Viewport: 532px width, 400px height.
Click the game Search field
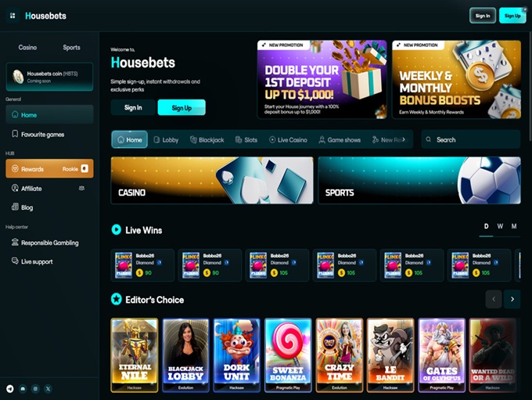470,140
